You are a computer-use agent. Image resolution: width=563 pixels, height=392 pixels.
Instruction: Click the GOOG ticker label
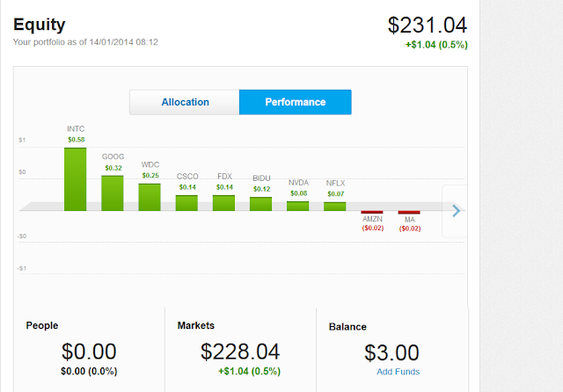click(x=113, y=156)
